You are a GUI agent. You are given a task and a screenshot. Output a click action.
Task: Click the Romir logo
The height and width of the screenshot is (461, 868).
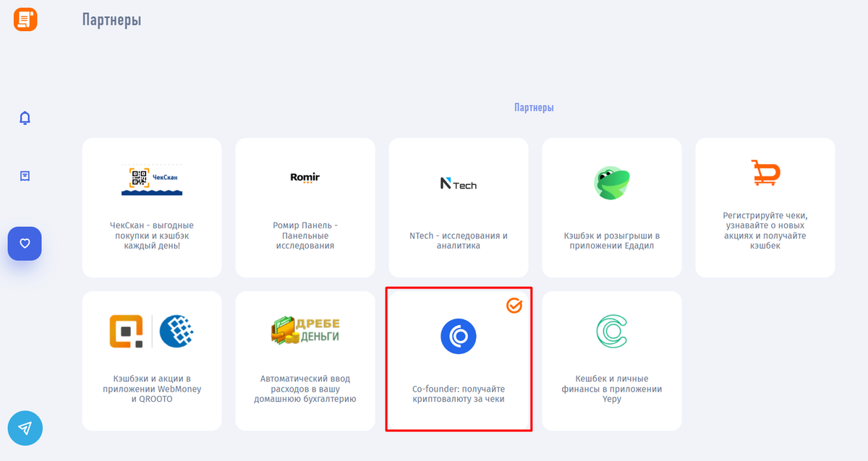(305, 178)
